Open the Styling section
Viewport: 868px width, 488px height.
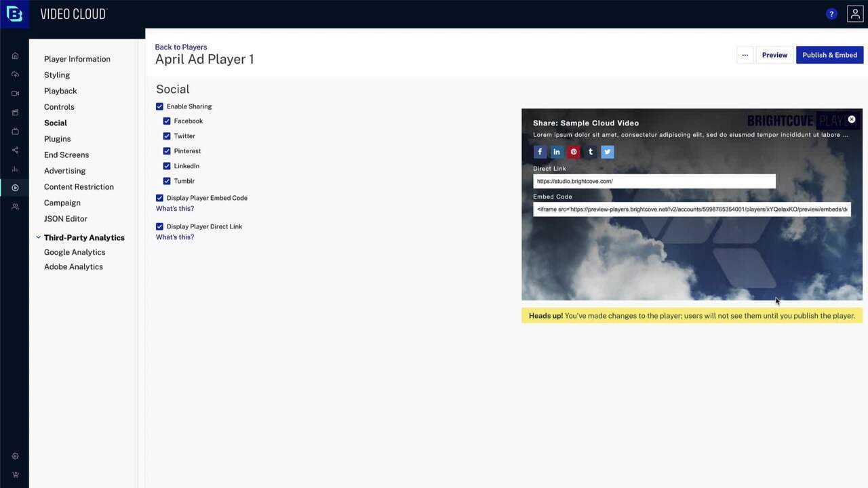[57, 75]
